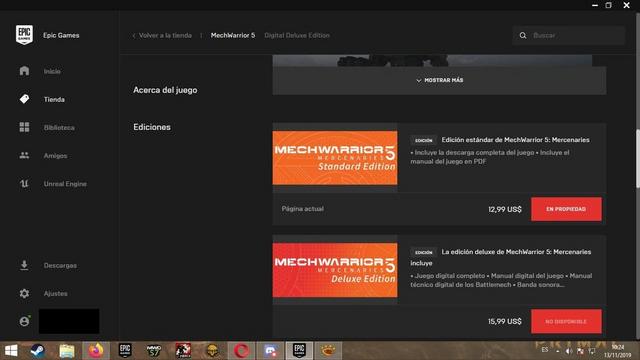Viewport: 640px width, 360px height.
Task: Click the active Epic Games Launcher taskbar icon
Action: (299, 351)
